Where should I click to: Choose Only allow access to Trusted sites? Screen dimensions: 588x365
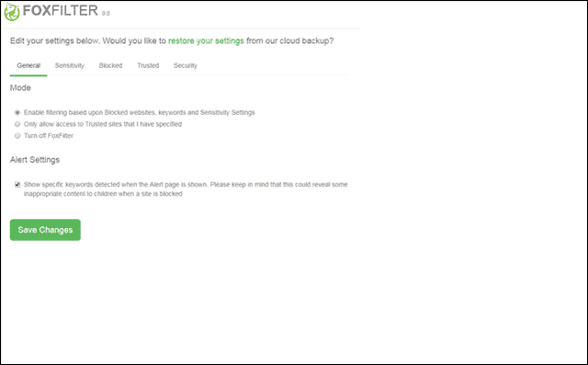(17, 124)
